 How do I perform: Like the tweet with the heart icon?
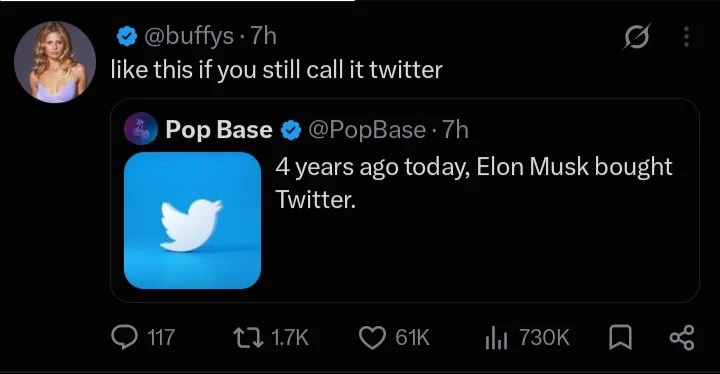[372, 338]
